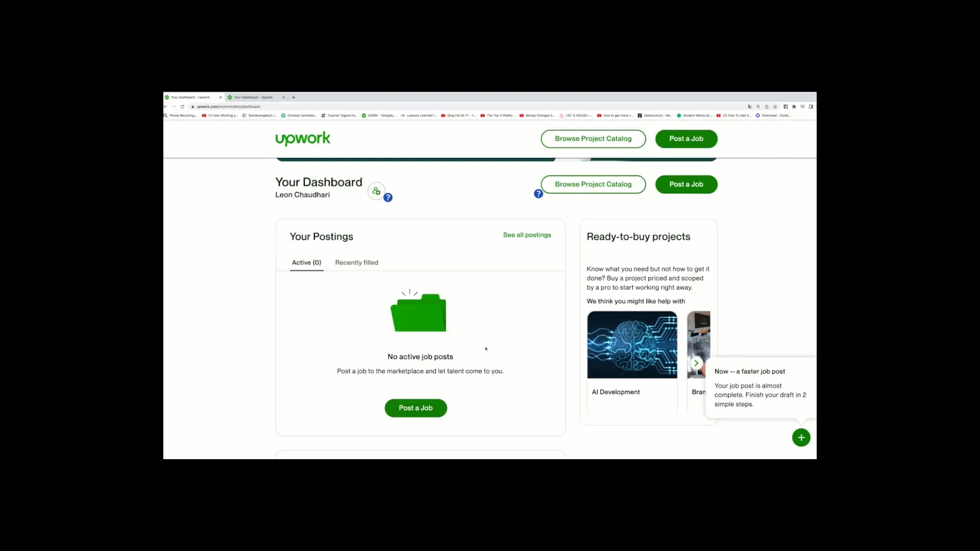The width and height of the screenshot is (980, 551).
Task: Select the Active tab in Your Postings
Action: tap(306, 262)
